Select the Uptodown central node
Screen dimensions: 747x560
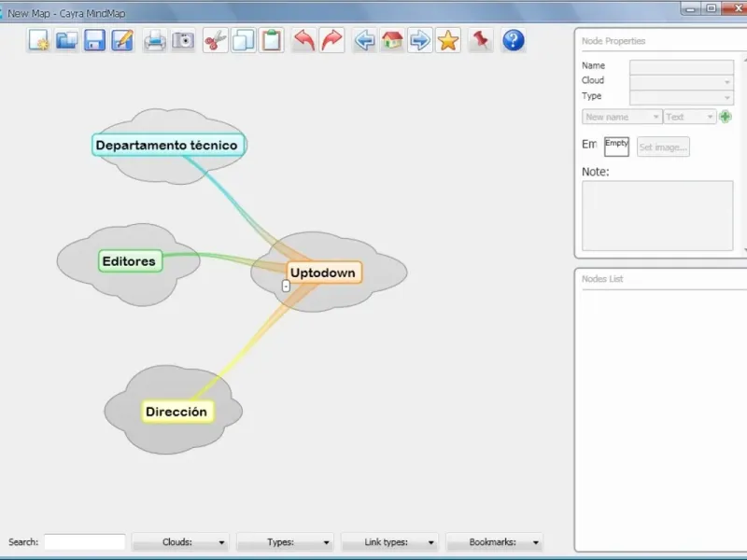[x=324, y=273]
